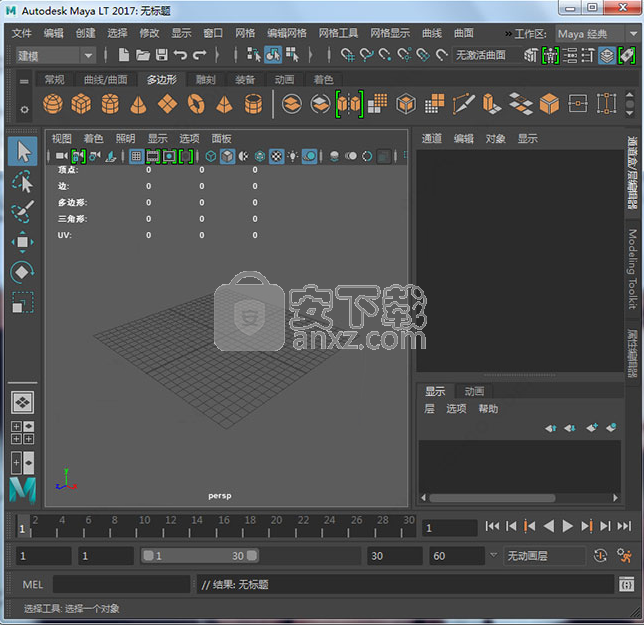Open the channel box 通道 menu
The width and height of the screenshot is (644, 626).
click(431, 138)
